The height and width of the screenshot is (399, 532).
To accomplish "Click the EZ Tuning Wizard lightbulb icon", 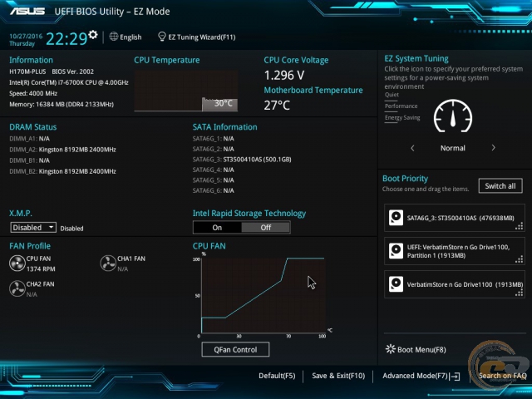I will (162, 37).
